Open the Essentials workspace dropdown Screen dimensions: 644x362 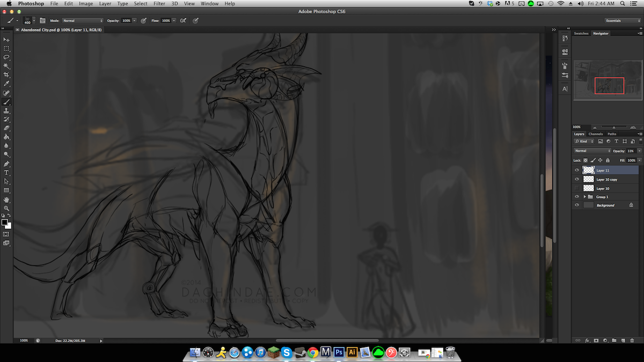[623, 20]
